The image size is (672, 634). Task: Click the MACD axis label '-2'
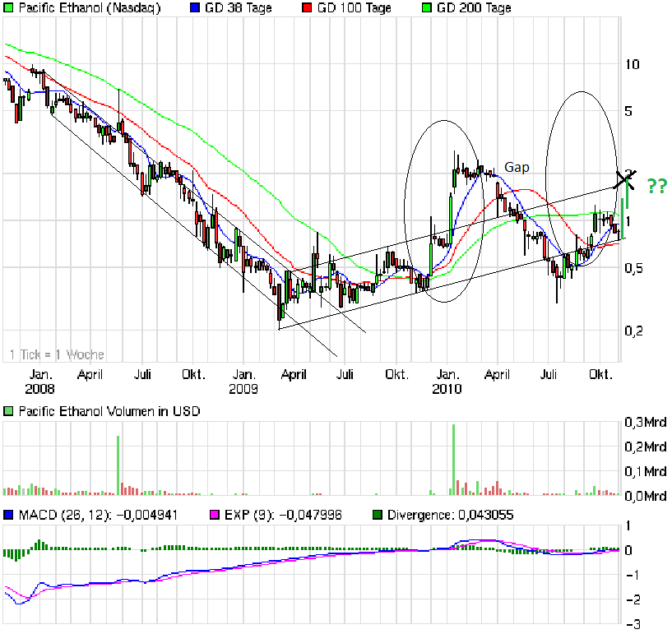633,599
